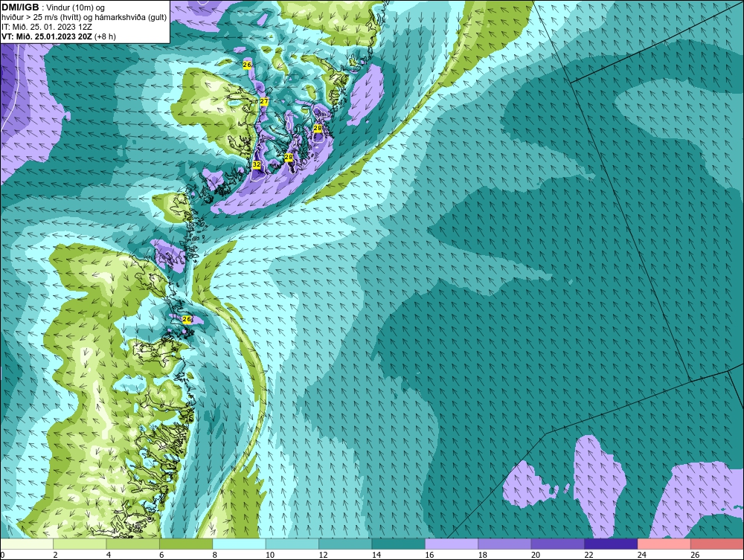This screenshot has width=744, height=560.
Task: Pick the 12–14 teal legend swatch
Action: click(345, 544)
